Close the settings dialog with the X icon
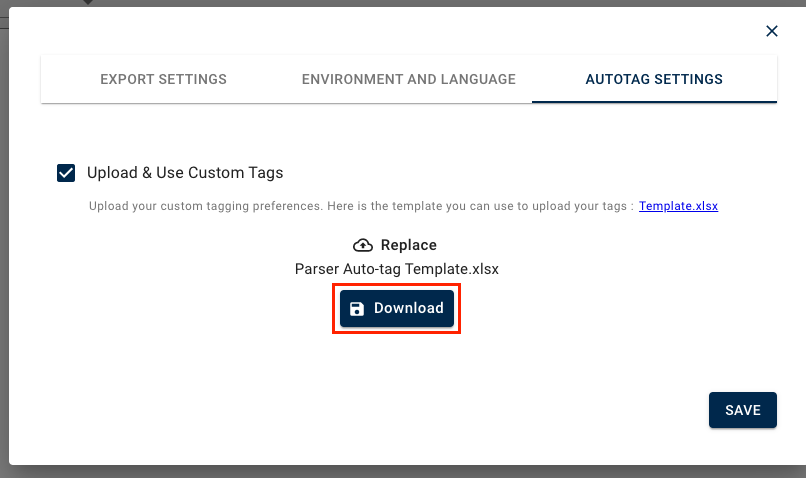 tap(772, 31)
